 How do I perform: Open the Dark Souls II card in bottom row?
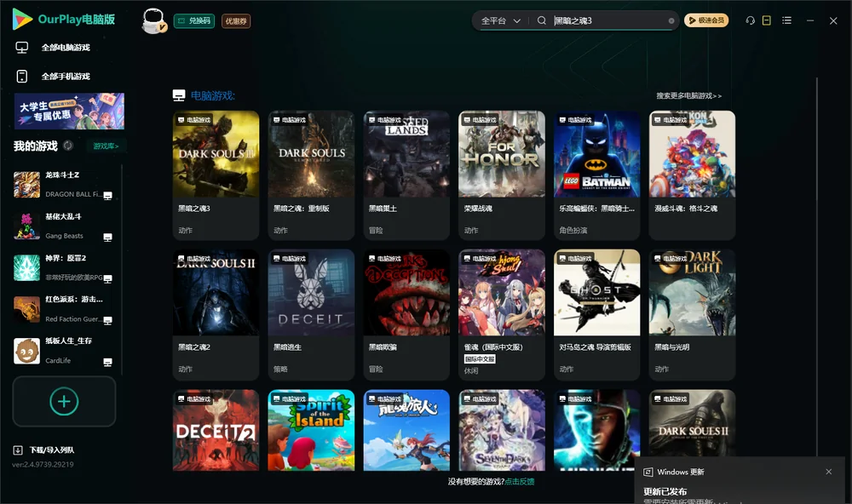pyautogui.click(x=692, y=424)
